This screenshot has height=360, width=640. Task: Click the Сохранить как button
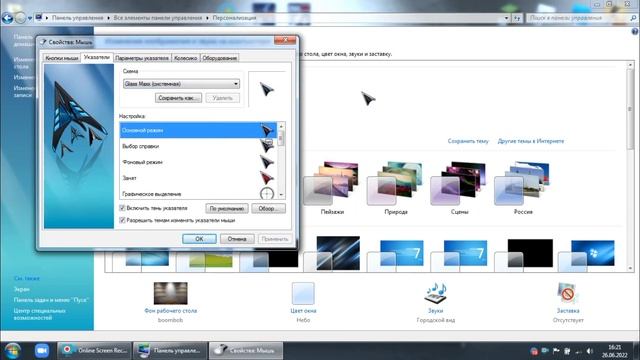(178, 98)
